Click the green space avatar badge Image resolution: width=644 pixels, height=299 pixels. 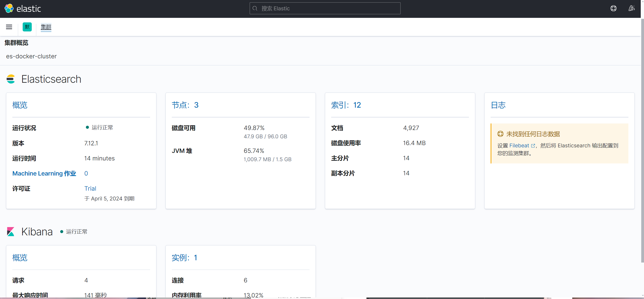pyautogui.click(x=27, y=27)
